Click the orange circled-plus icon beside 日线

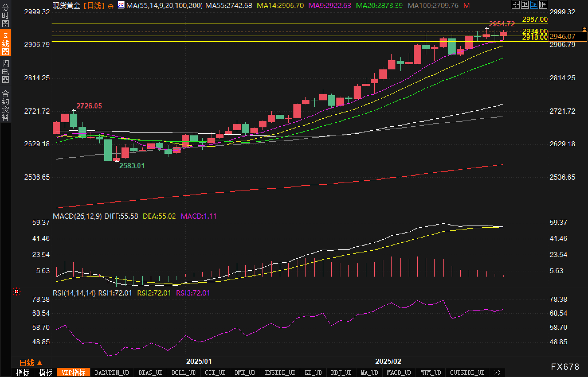pyautogui.click(x=111, y=6)
